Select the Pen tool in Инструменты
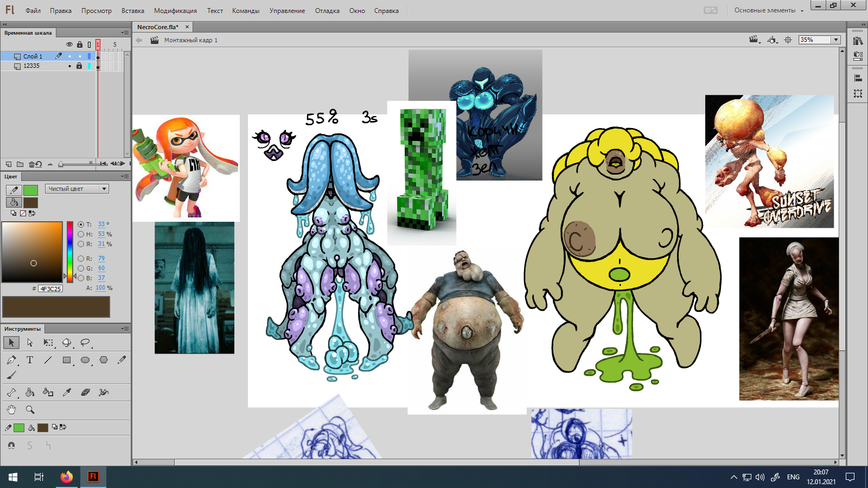 (11, 360)
